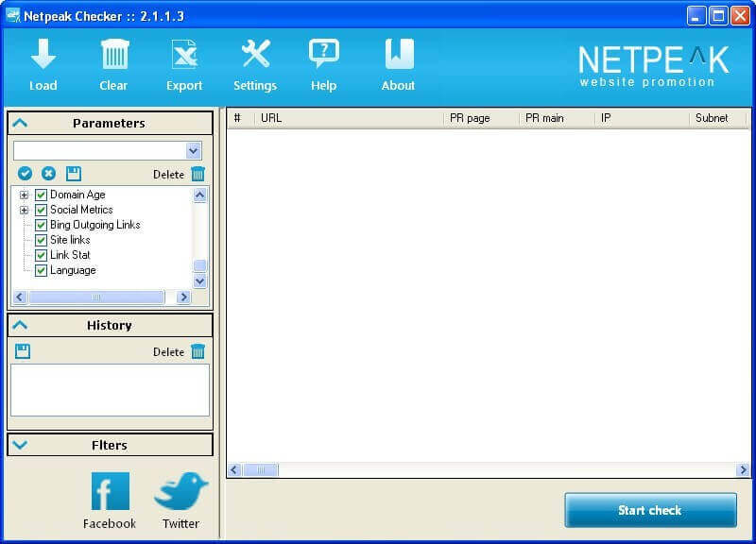Disable the Language checkbox
The width and height of the screenshot is (756, 544).
tap(41, 270)
